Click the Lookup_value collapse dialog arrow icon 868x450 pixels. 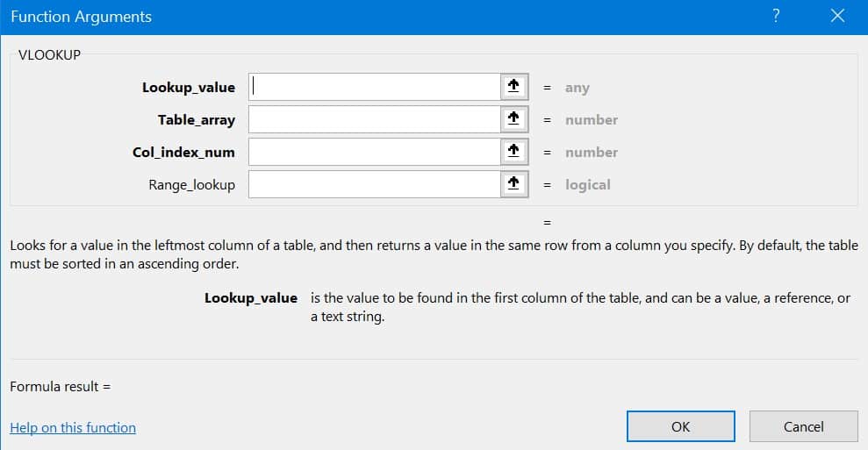click(514, 87)
